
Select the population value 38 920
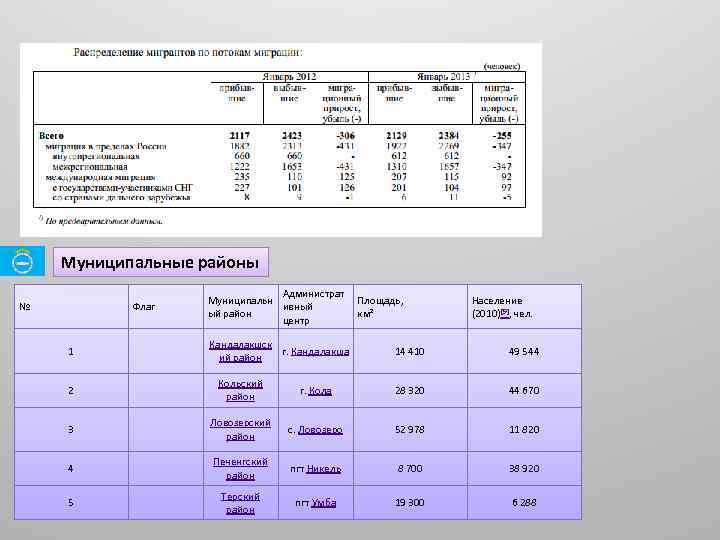click(524, 469)
